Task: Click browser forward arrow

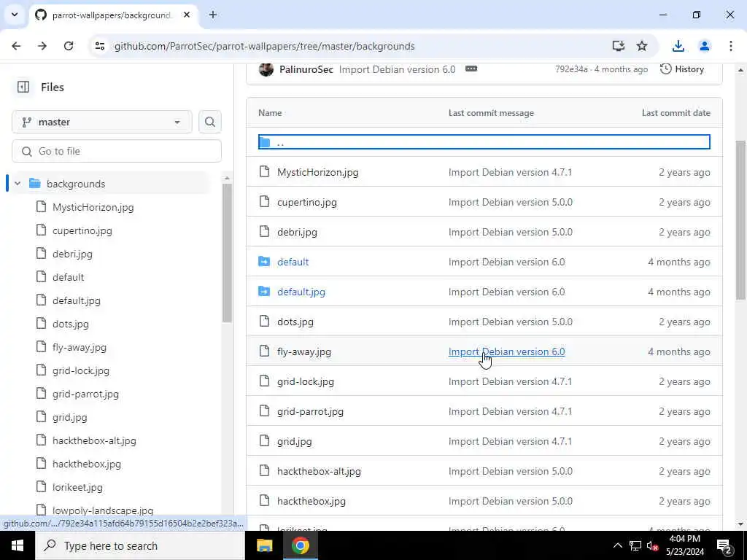Action: coord(42,46)
